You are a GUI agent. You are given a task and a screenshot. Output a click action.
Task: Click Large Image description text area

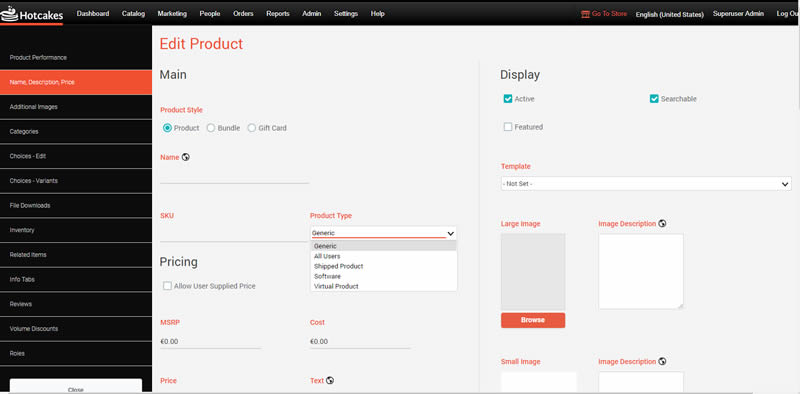coord(641,272)
